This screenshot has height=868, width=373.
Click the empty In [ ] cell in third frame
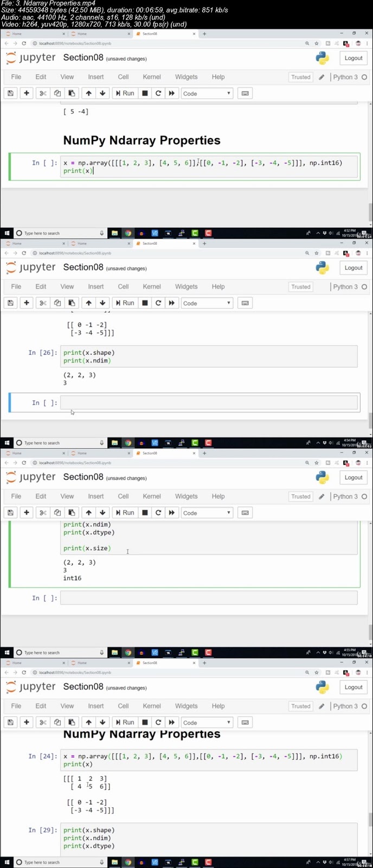209,598
